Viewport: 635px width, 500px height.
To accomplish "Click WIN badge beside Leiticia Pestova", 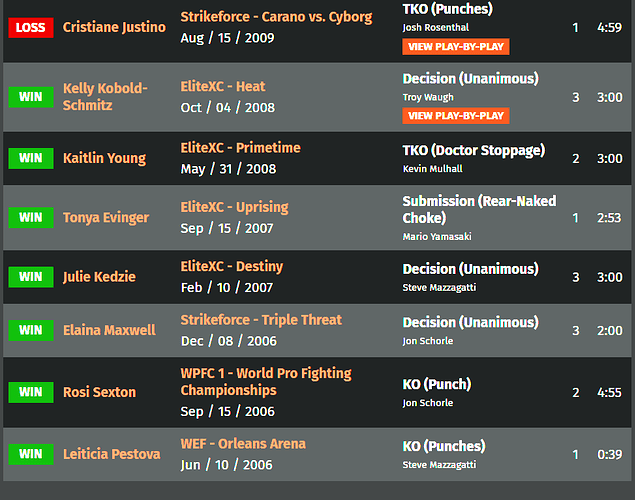I will [x=30, y=454].
